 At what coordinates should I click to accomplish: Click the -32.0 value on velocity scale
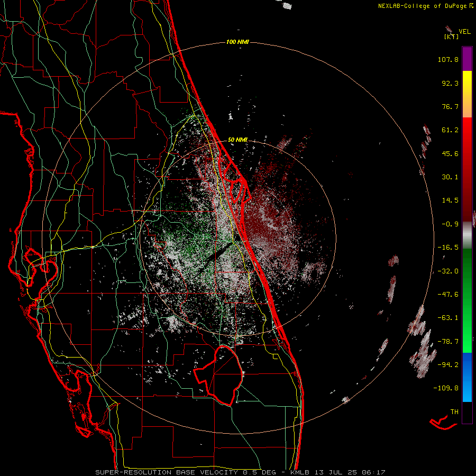coord(448,271)
